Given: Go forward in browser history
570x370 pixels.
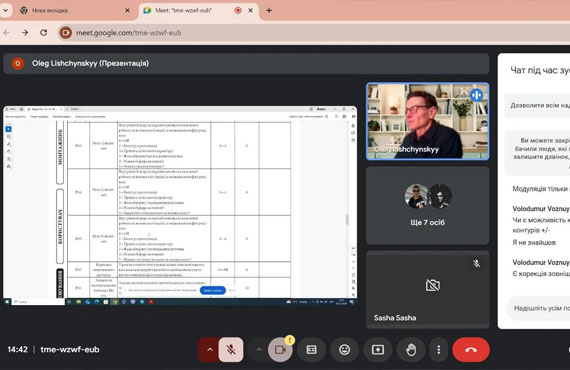Looking at the screenshot, I should point(25,33).
